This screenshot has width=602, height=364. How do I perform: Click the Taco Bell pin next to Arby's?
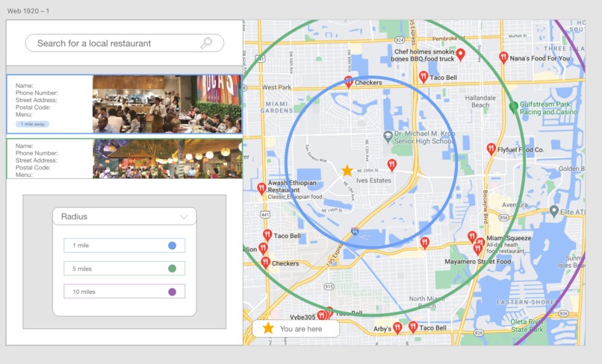click(x=413, y=327)
